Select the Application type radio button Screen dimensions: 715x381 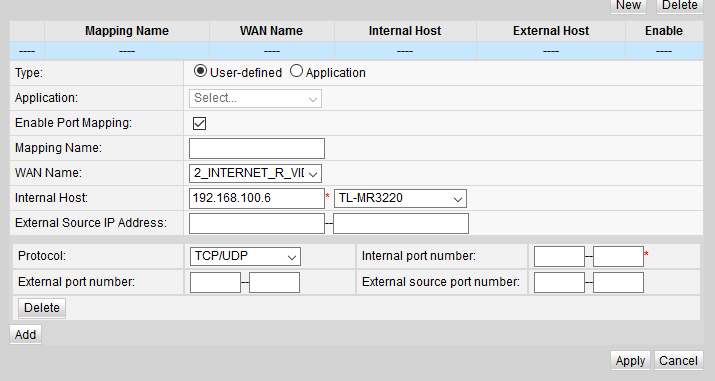pos(296,71)
